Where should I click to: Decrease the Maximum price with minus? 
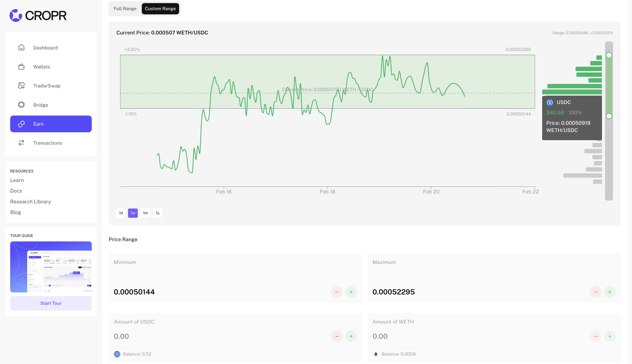[596, 292]
